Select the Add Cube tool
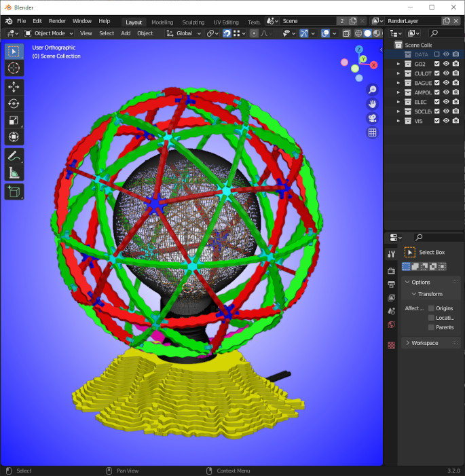This screenshot has width=465, height=476. click(14, 192)
